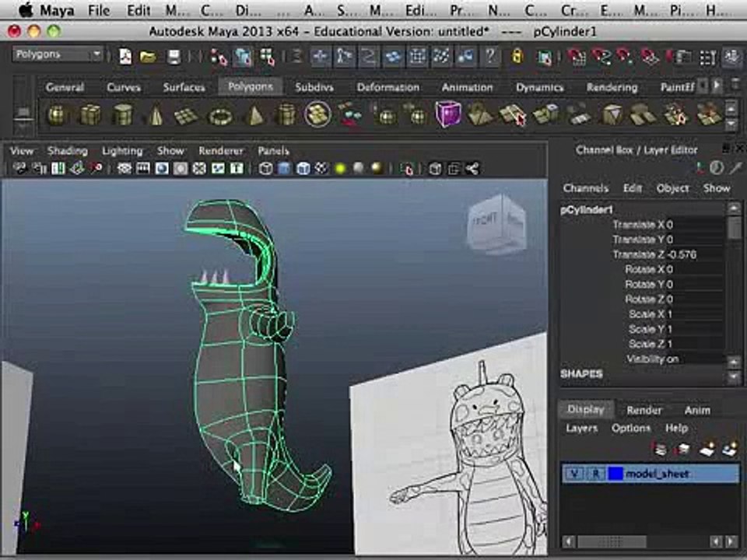Move layer down icon in Layer Editor
Image resolution: width=747 pixels, height=560 pixels.
[x=683, y=449]
